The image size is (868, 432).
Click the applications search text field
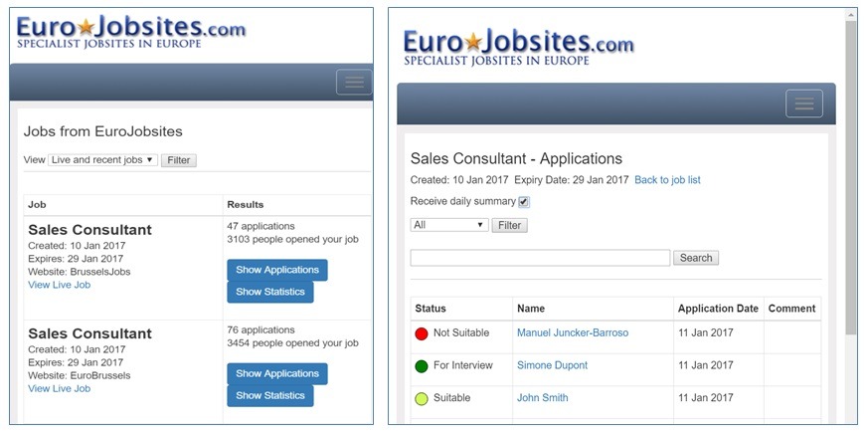(x=540, y=258)
